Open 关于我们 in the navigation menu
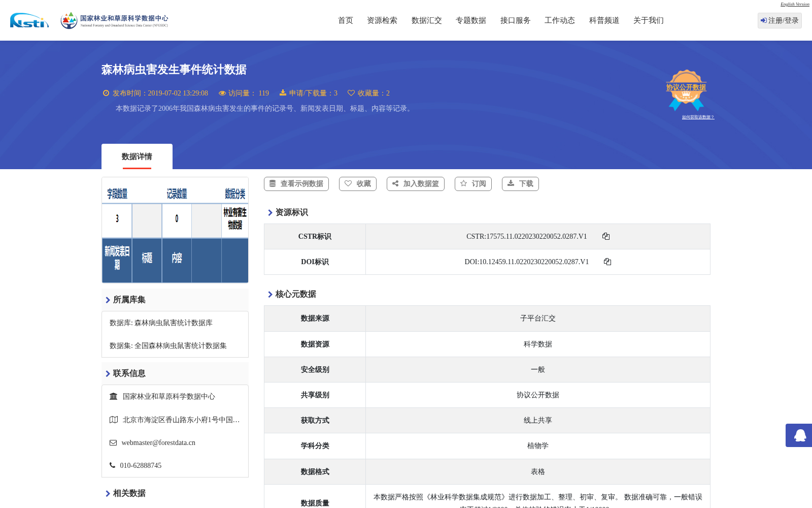Image resolution: width=812 pixels, height=508 pixels. [649, 20]
